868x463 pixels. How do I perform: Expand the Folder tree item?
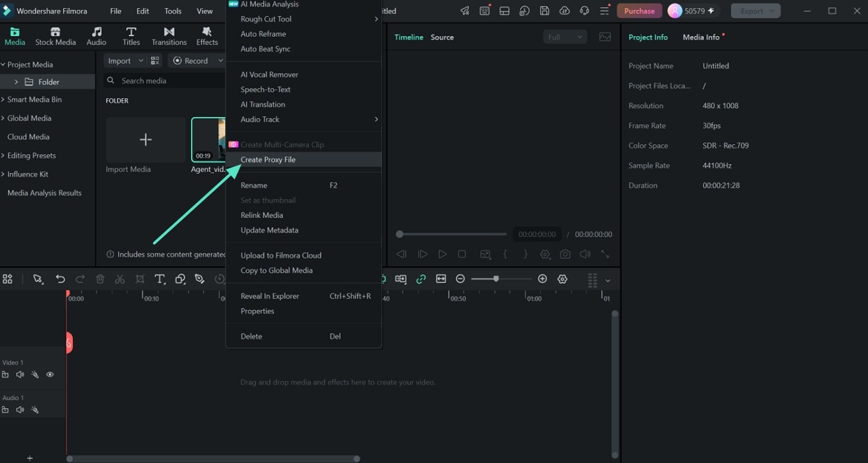16,82
